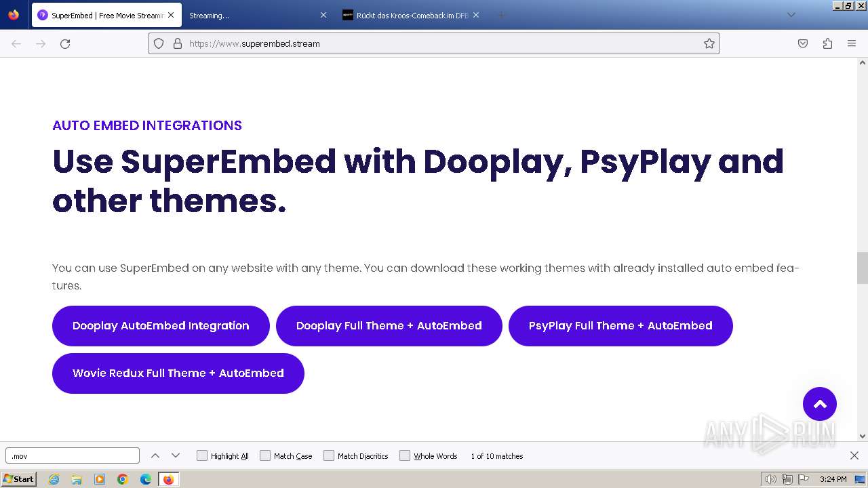Open the Save to Pocket button
This screenshot has width=868, height=488.
(x=803, y=43)
